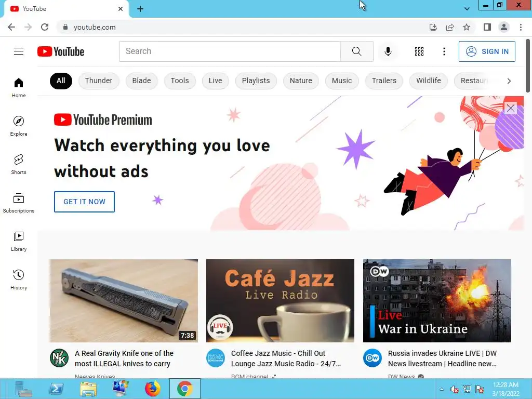The image size is (532, 399).
Task: Open Chrome three-dot menu
Action: [x=521, y=27]
